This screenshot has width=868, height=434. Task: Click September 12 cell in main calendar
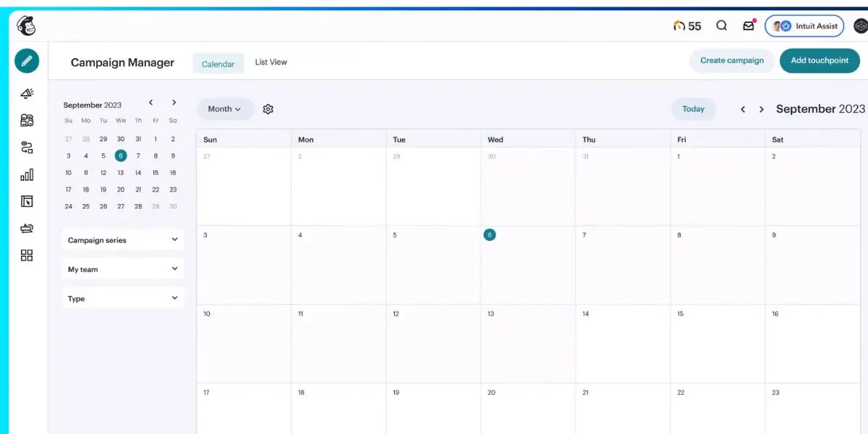pyautogui.click(x=433, y=344)
